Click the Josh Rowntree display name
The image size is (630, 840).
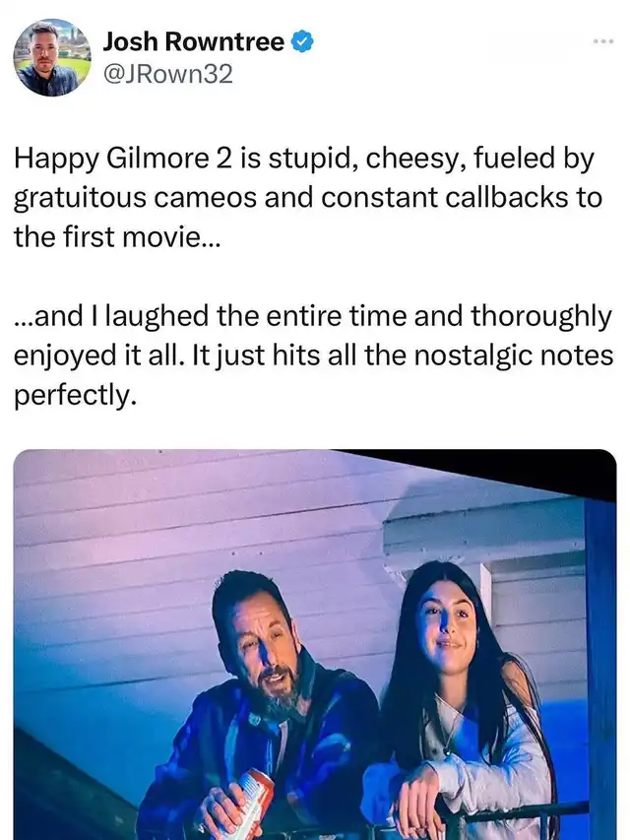tap(193, 41)
